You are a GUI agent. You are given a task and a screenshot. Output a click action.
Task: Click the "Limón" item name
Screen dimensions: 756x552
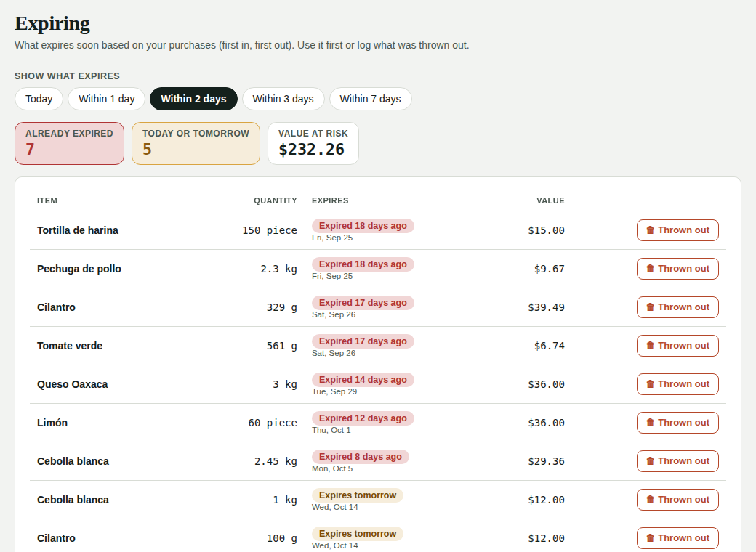[x=52, y=423]
